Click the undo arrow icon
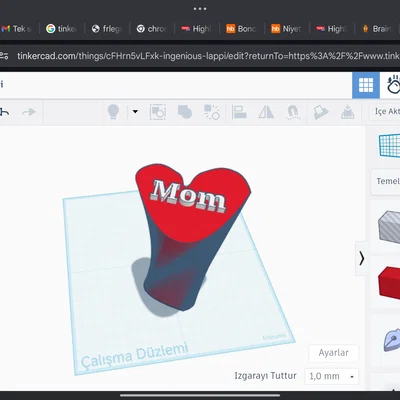This screenshot has height=400, width=400. [4, 112]
